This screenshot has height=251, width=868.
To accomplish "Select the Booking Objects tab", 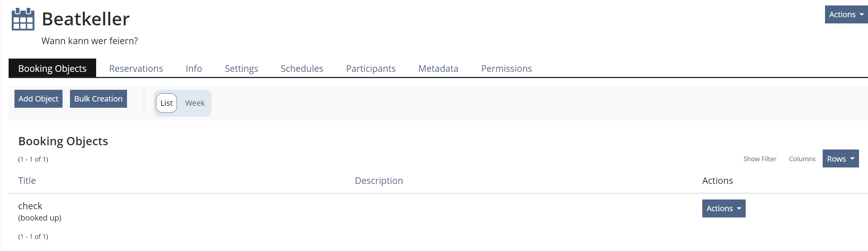I will tap(52, 69).
